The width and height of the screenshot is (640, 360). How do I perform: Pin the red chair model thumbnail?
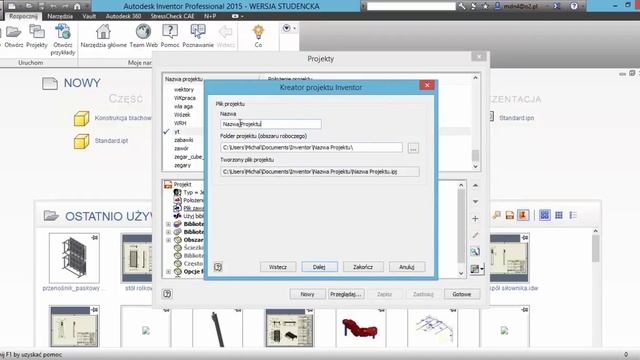tap(381, 311)
